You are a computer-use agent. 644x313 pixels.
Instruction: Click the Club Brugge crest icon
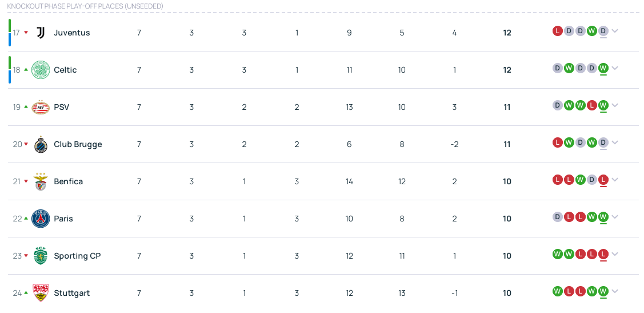pos(41,144)
